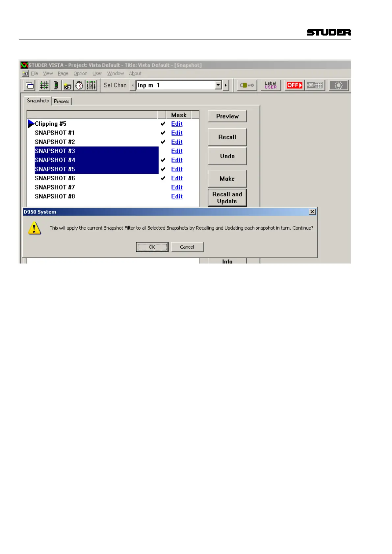Select the SNAPSHOT #6 row
The width and height of the screenshot is (392, 554).
click(96, 178)
